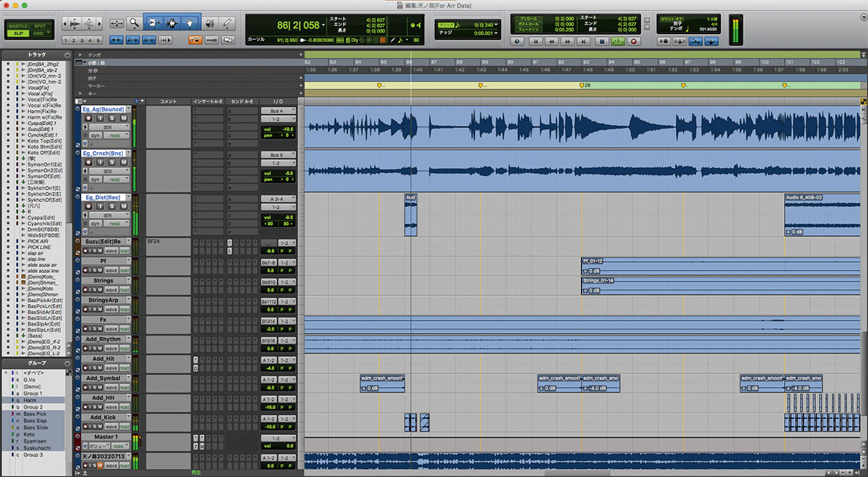868x477 pixels.
Task: Click the read button on Strings track
Action: tap(124, 290)
